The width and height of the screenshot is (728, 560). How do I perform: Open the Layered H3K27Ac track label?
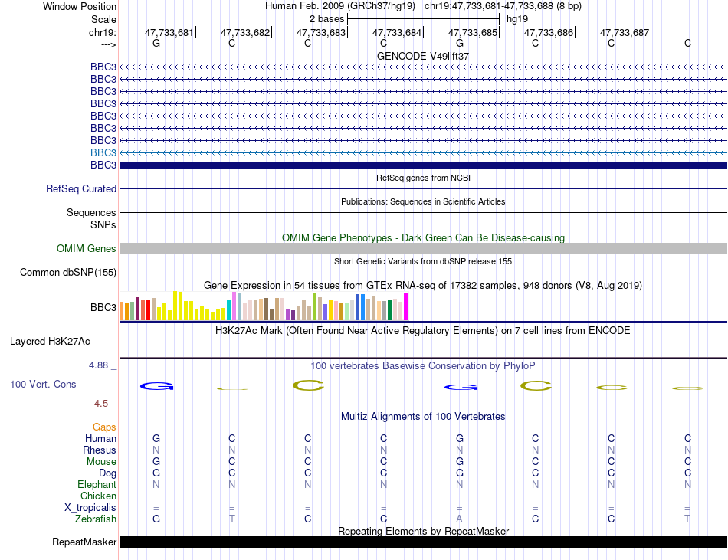50,342
